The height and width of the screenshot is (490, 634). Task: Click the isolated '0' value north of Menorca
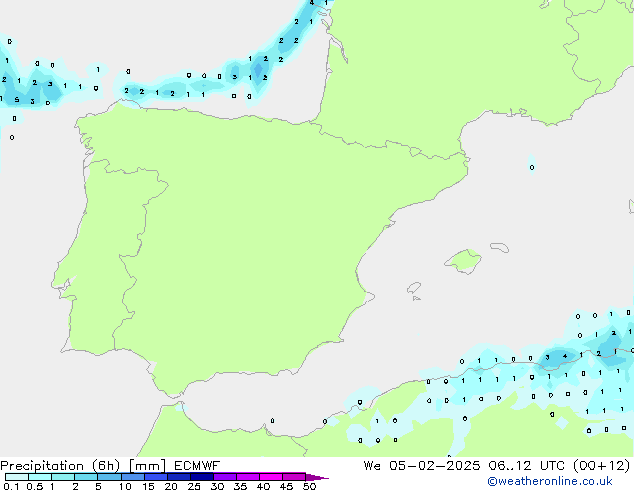pyautogui.click(x=532, y=167)
